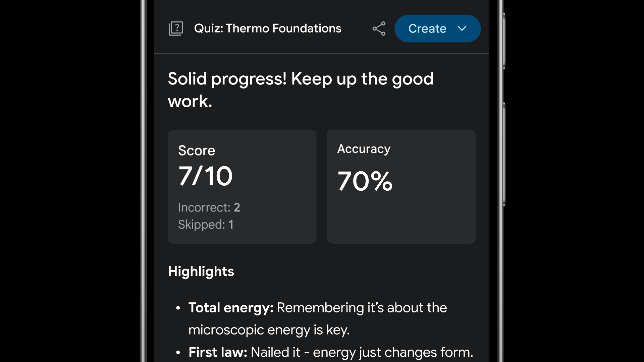Click 'microscopic energy is key' text
Screen dimensions: 644x362
[269, 330]
